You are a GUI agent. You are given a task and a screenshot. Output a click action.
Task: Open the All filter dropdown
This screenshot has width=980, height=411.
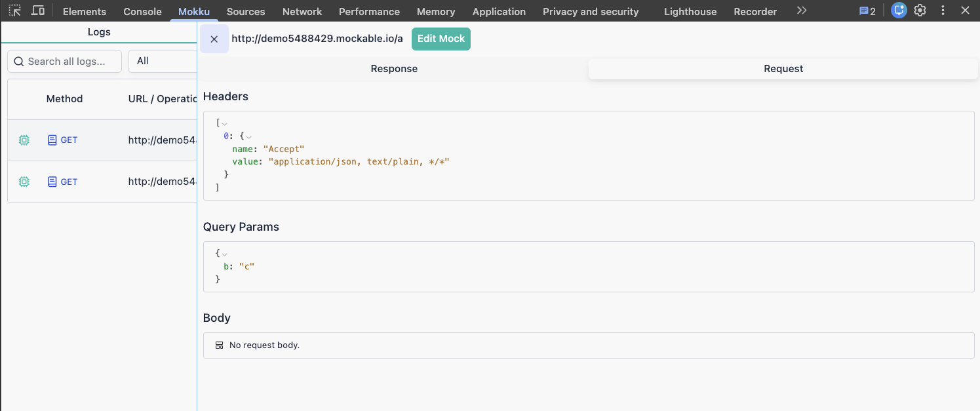162,61
